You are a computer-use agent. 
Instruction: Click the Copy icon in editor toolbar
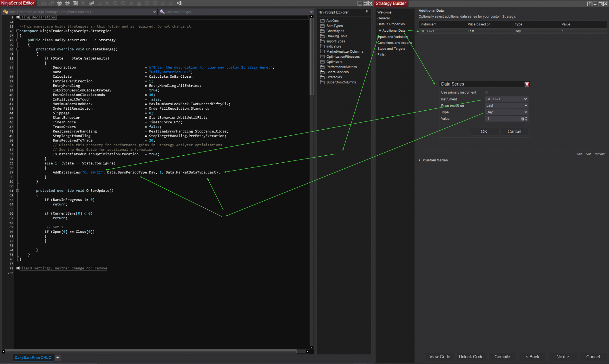[x=91, y=3]
